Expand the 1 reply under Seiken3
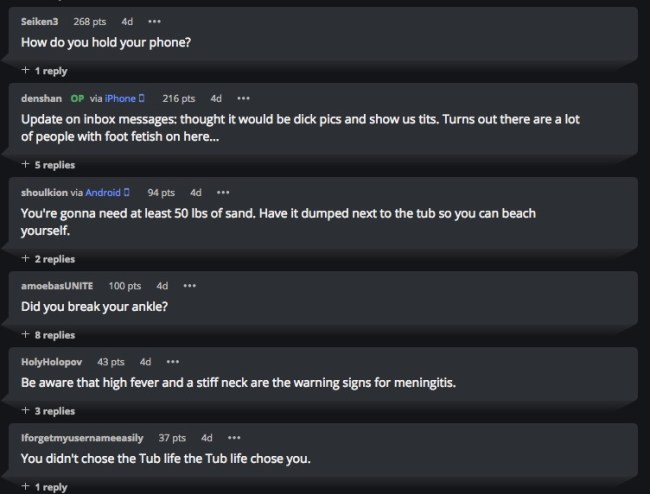The height and width of the screenshot is (494, 650). (44, 71)
